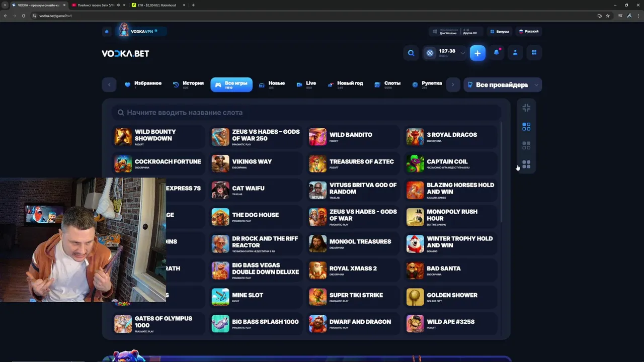This screenshot has width=644, height=362.
Task: Open the Golden Shower game icon
Action: coord(415,297)
